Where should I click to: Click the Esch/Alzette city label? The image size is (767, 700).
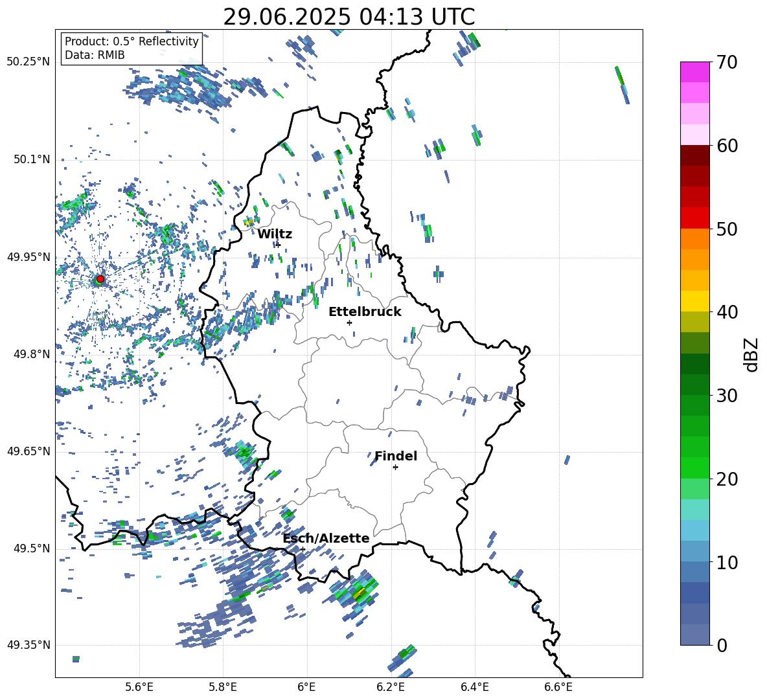(x=326, y=538)
